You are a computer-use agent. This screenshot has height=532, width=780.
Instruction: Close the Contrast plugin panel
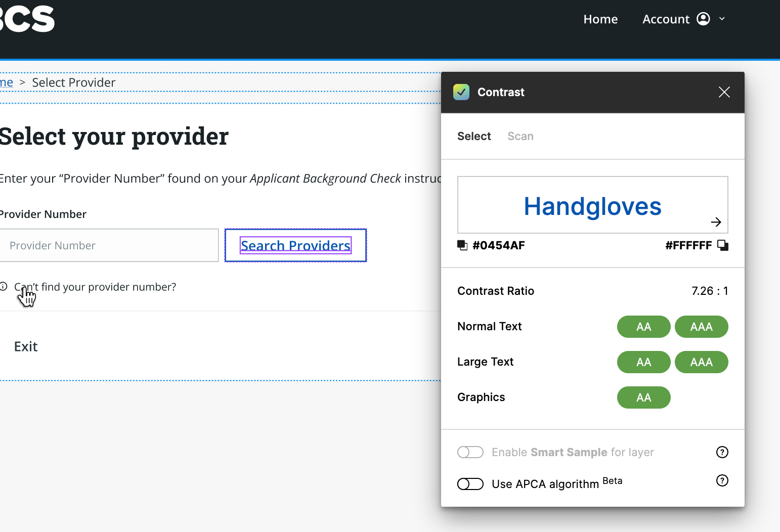[724, 92]
